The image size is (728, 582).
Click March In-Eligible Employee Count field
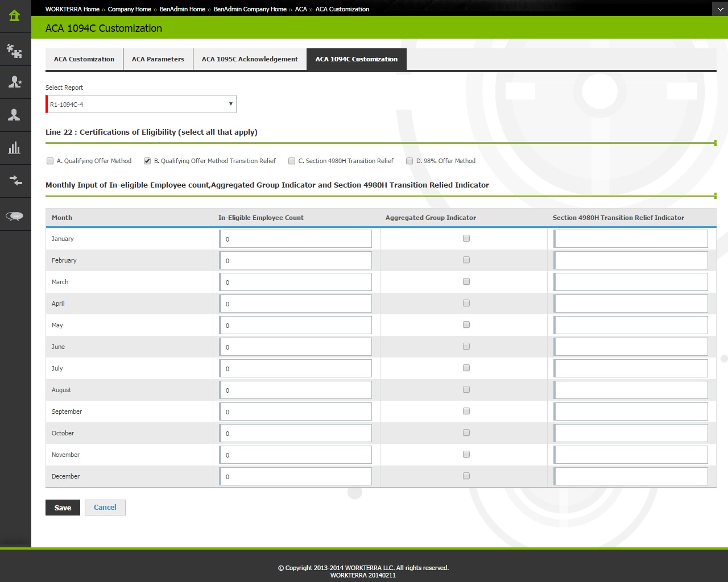click(x=296, y=282)
